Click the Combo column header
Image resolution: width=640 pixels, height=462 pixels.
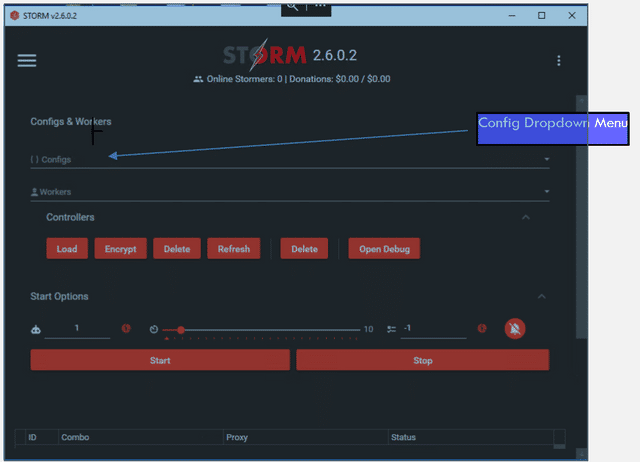click(x=141, y=437)
